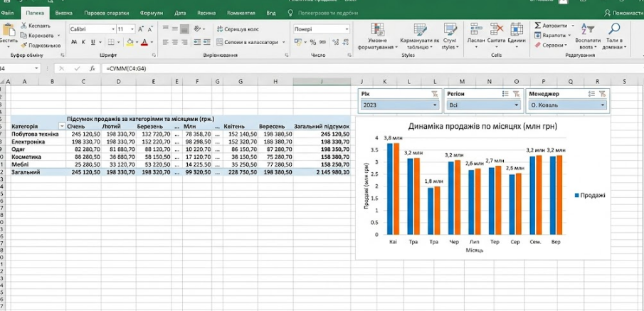Switch to the Ресина ribbon tab
The width and height of the screenshot is (644, 311).
click(206, 13)
